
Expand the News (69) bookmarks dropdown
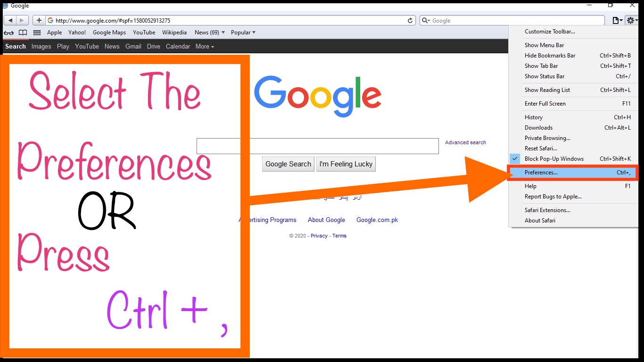pos(210,33)
